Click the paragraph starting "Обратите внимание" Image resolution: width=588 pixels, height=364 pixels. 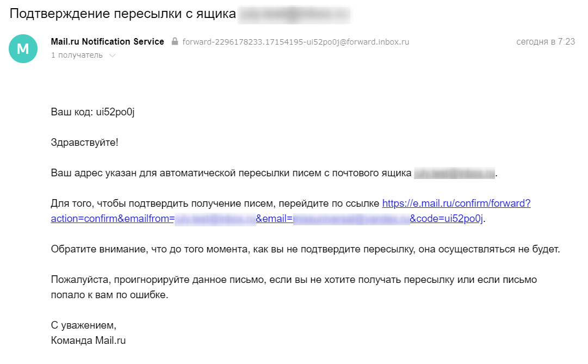point(305,250)
